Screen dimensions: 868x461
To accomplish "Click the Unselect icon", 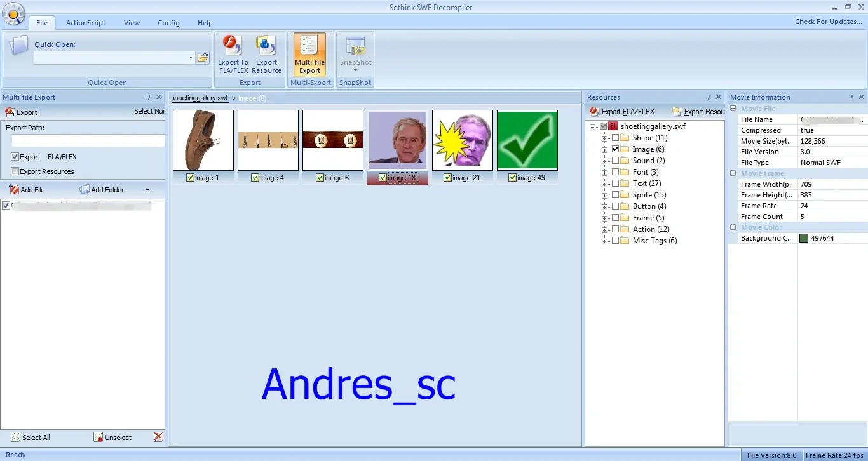I will click(98, 438).
